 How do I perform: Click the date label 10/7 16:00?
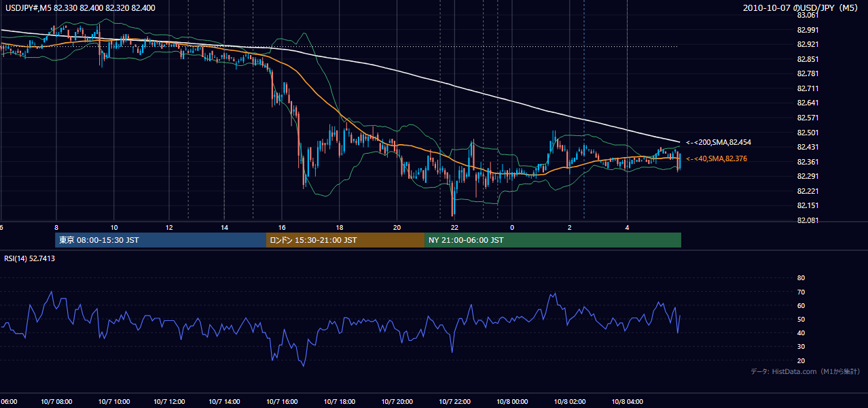click(282, 402)
